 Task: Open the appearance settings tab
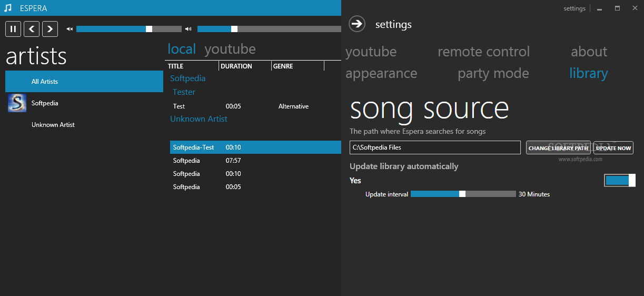(x=381, y=73)
